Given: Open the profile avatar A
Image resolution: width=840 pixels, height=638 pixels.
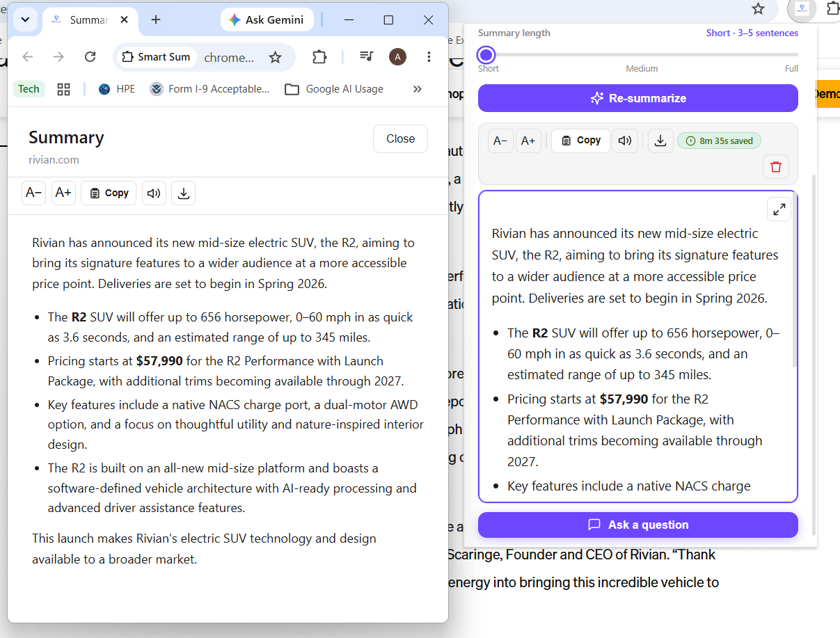Looking at the screenshot, I should coord(397,57).
